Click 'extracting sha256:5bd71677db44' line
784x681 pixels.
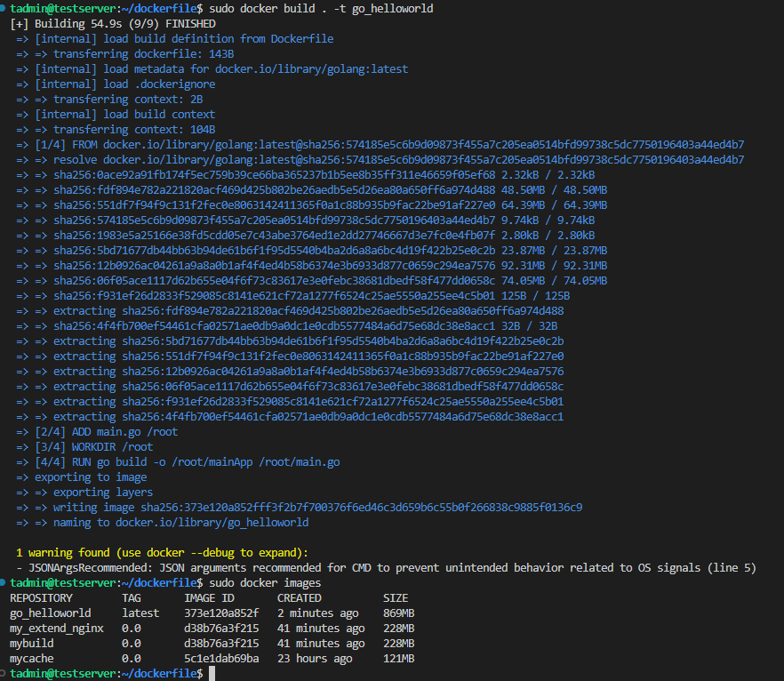point(290,341)
